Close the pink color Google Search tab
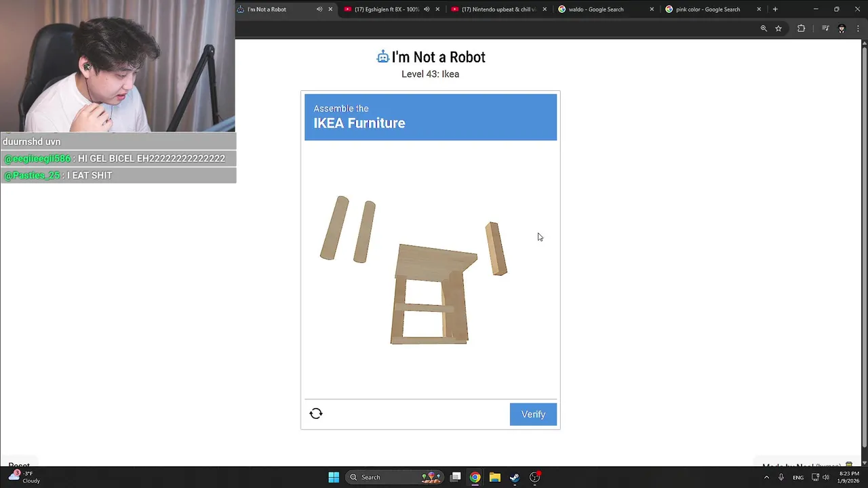This screenshot has height=488, width=868. tap(759, 9)
